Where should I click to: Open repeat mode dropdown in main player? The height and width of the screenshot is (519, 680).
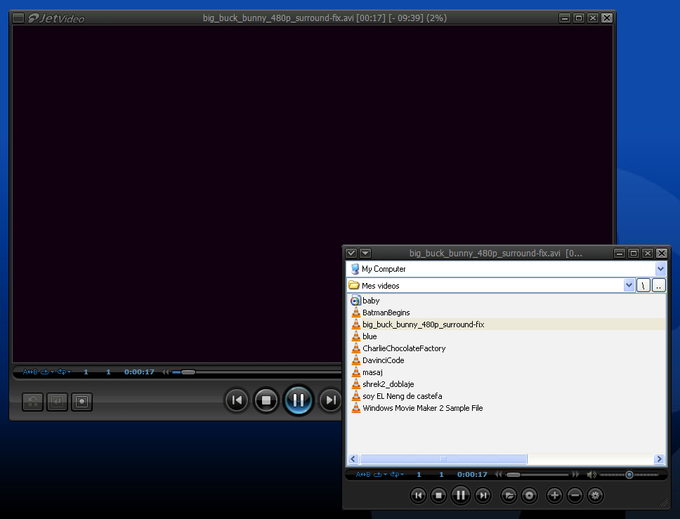[x=49, y=372]
